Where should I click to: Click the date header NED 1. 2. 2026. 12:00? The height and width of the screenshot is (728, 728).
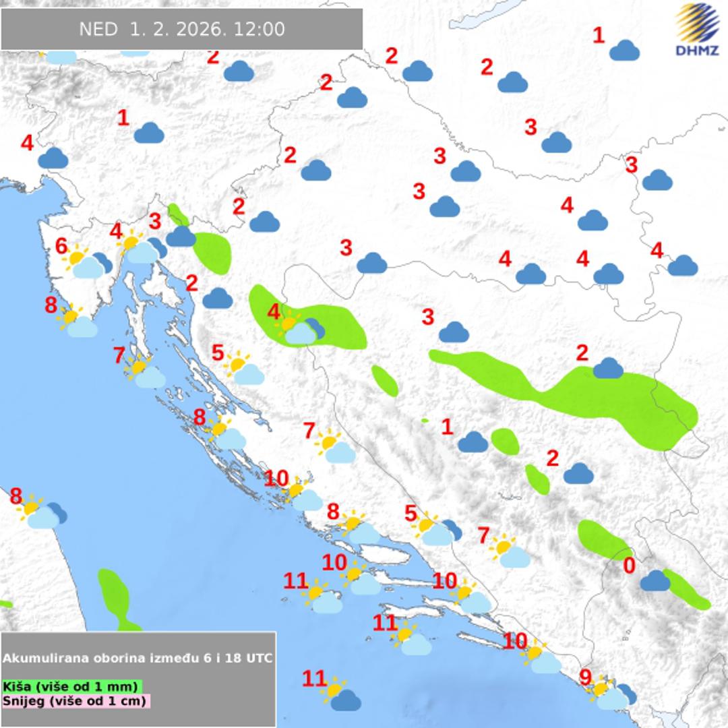182,29
